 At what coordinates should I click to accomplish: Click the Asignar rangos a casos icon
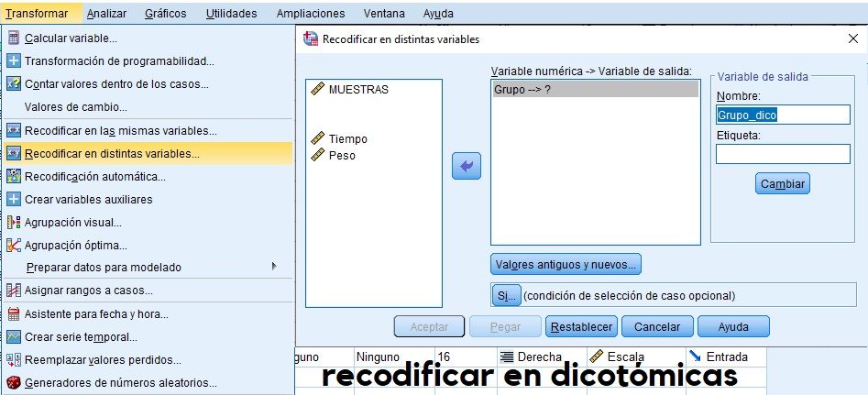point(14,290)
